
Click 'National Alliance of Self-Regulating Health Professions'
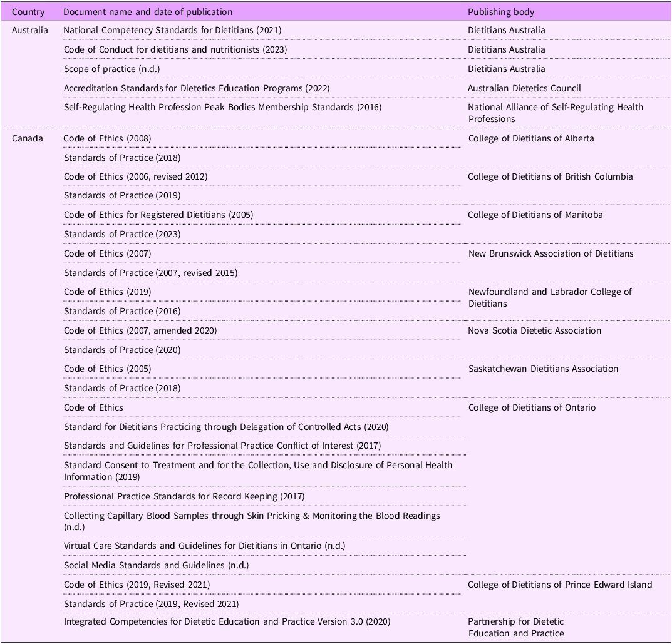pyautogui.click(x=556, y=113)
